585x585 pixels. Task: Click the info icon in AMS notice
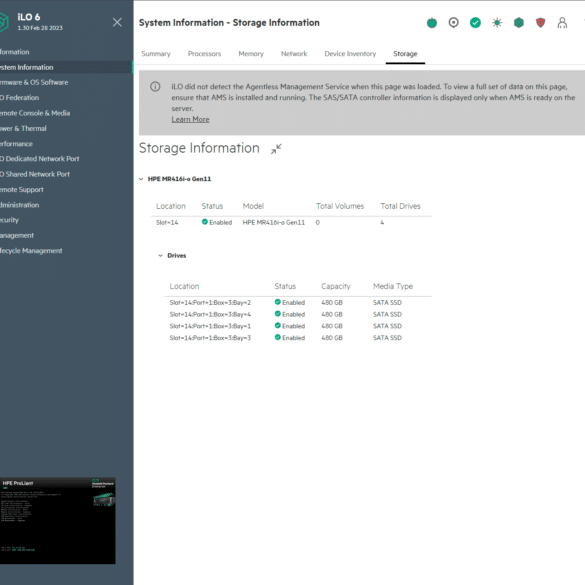click(155, 87)
